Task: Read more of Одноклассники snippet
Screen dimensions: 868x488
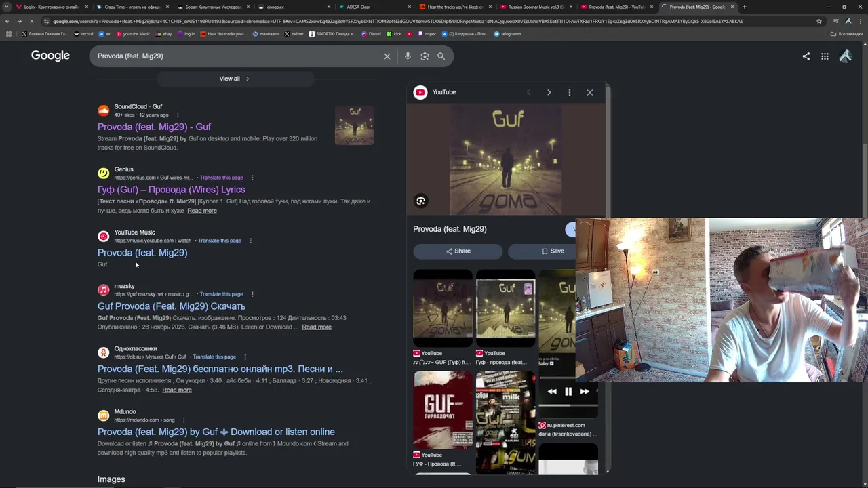Action: coord(177,390)
